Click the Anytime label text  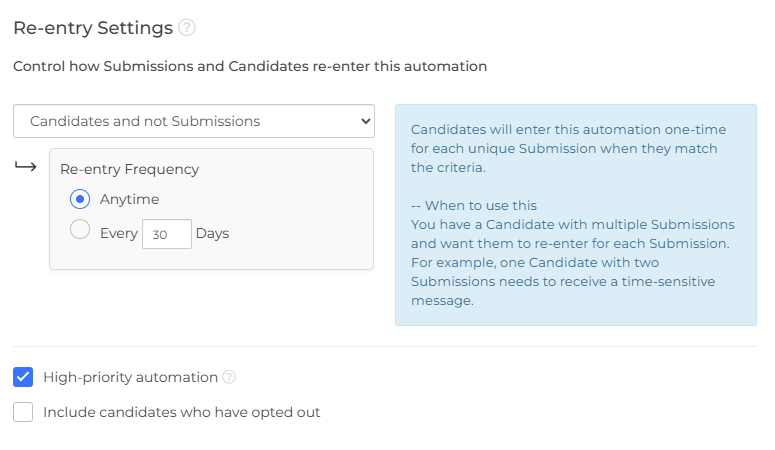129,199
